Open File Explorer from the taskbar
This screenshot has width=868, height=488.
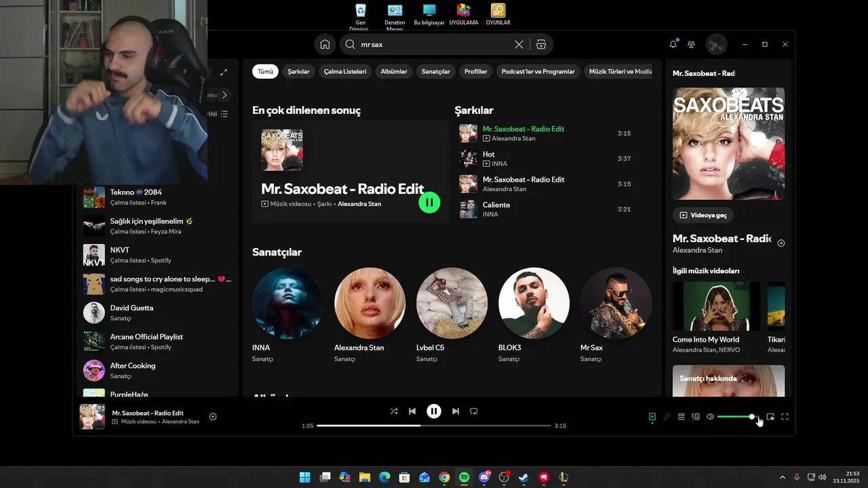click(365, 477)
